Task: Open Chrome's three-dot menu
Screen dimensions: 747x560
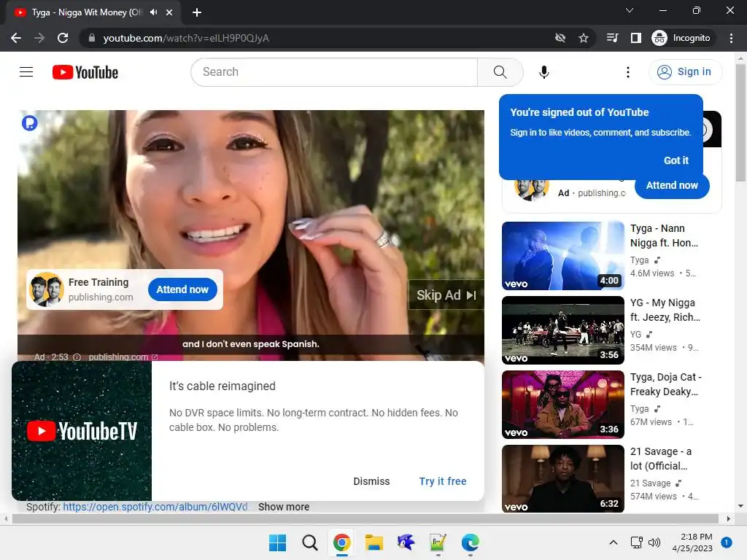Action: click(731, 38)
